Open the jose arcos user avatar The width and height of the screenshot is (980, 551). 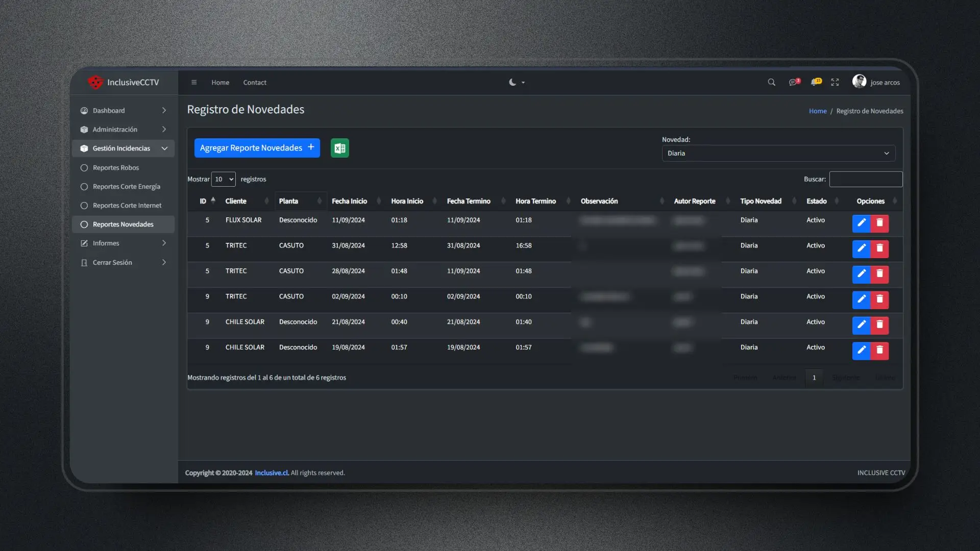click(x=859, y=82)
